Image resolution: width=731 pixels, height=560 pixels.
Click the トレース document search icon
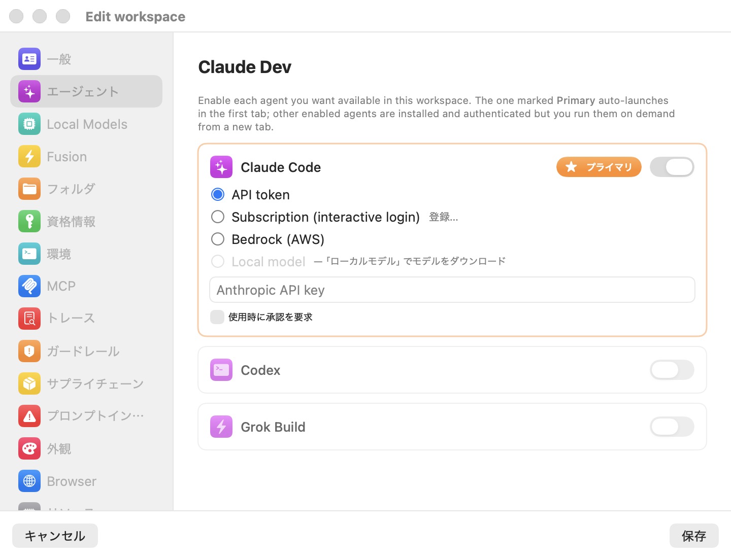point(29,319)
